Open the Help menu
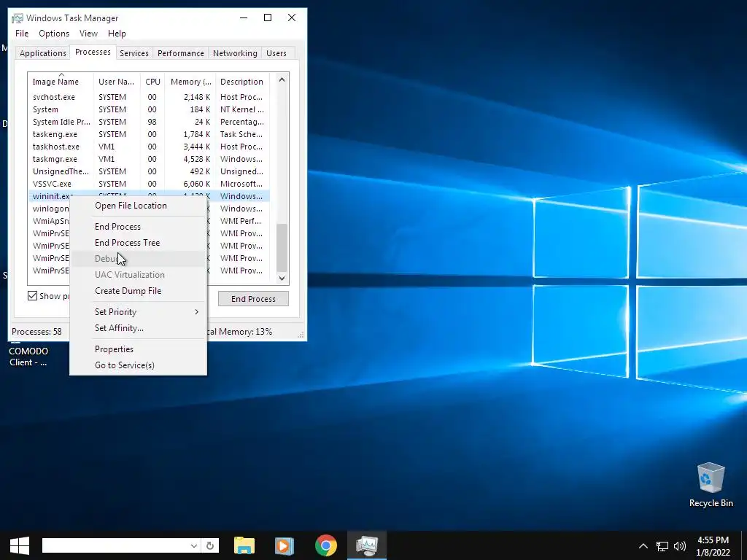747x560 pixels. coord(117,34)
